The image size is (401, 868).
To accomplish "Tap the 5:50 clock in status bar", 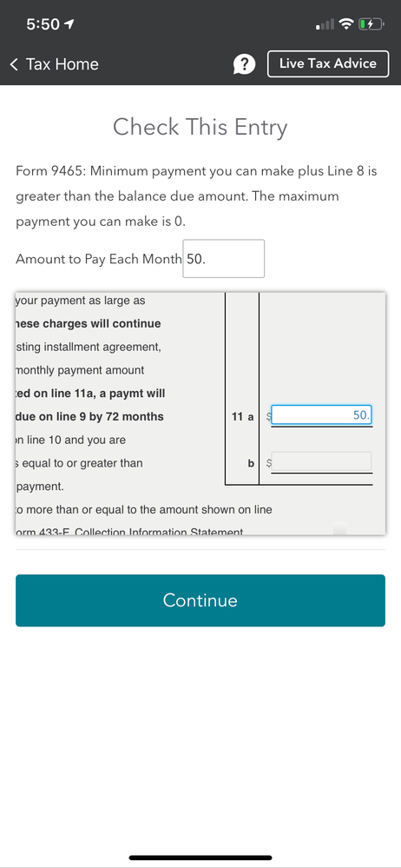I will [43, 24].
